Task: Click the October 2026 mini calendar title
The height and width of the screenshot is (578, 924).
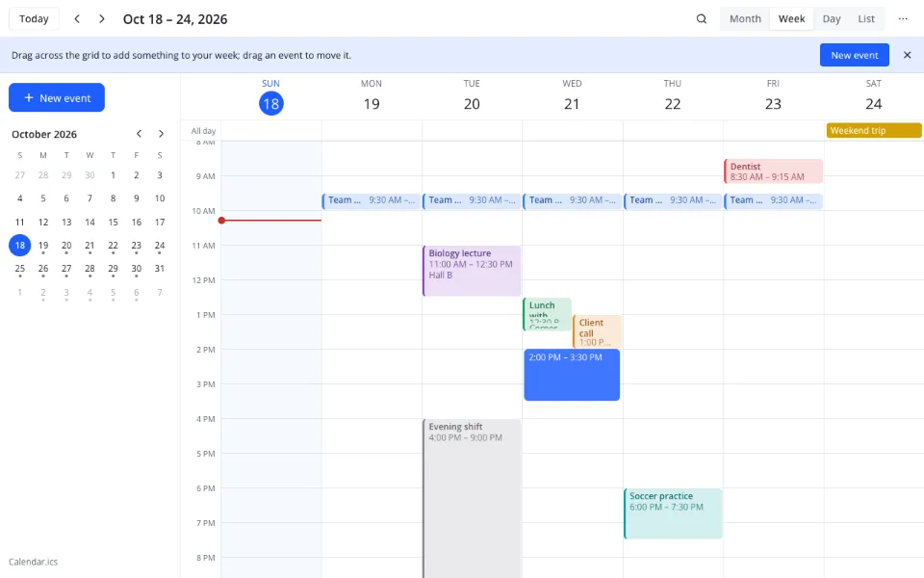Action: (x=44, y=134)
